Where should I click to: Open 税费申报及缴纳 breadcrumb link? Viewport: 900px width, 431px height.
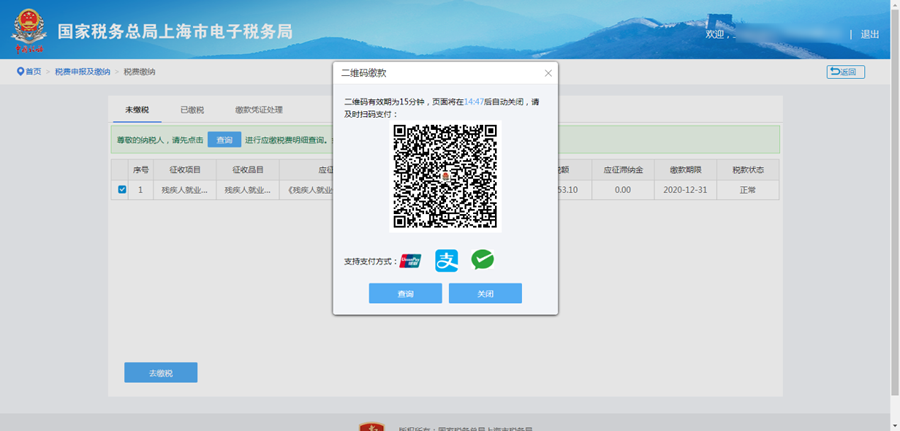[x=82, y=72]
